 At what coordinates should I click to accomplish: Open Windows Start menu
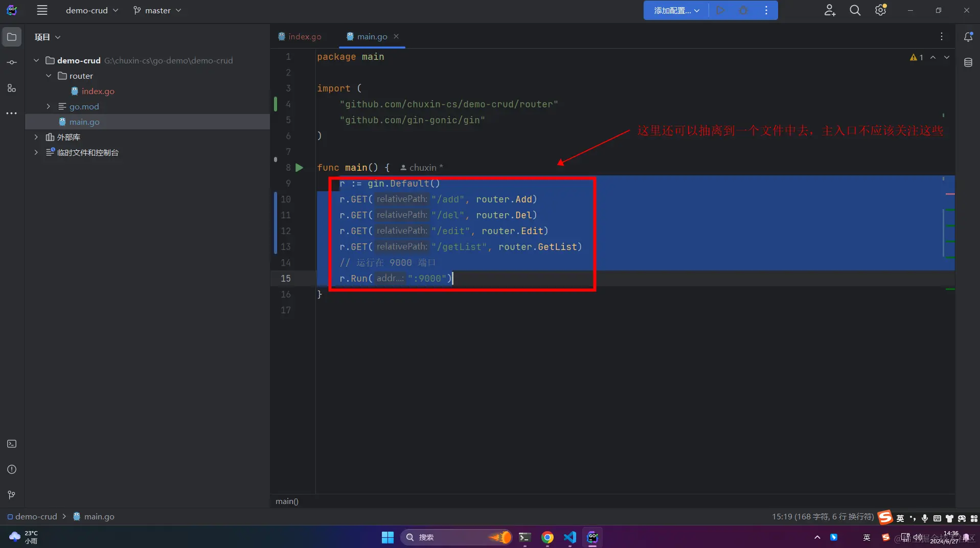388,537
